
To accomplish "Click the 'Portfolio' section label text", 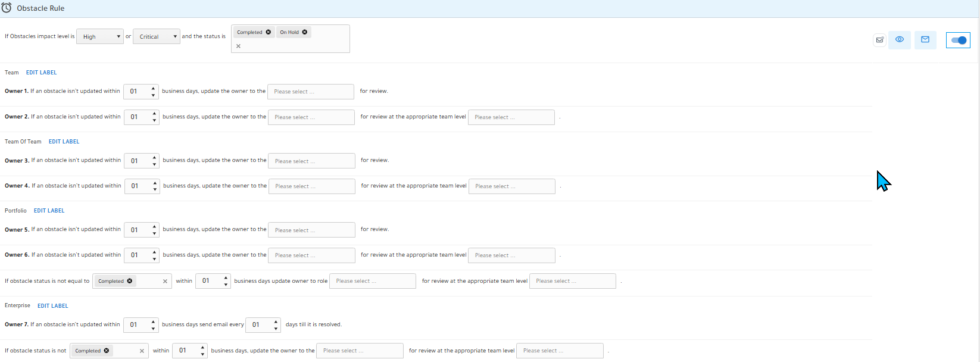I will [15, 211].
